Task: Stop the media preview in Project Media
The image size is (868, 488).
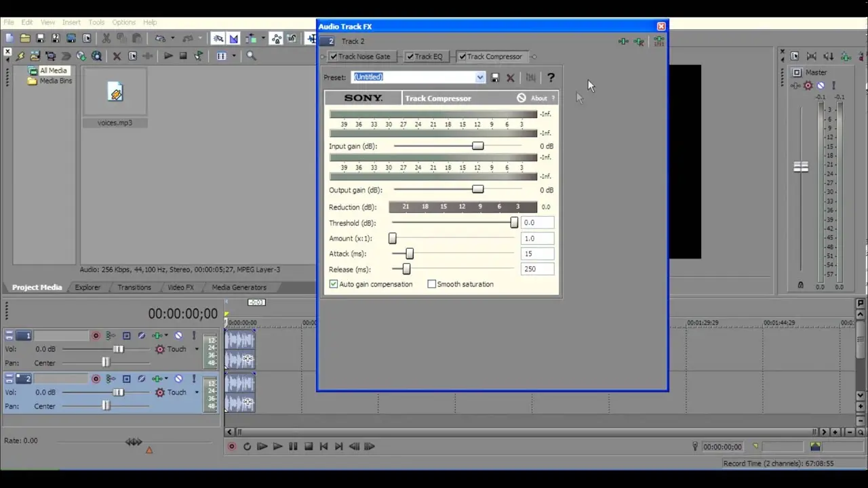Action: pyautogui.click(x=183, y=56)
